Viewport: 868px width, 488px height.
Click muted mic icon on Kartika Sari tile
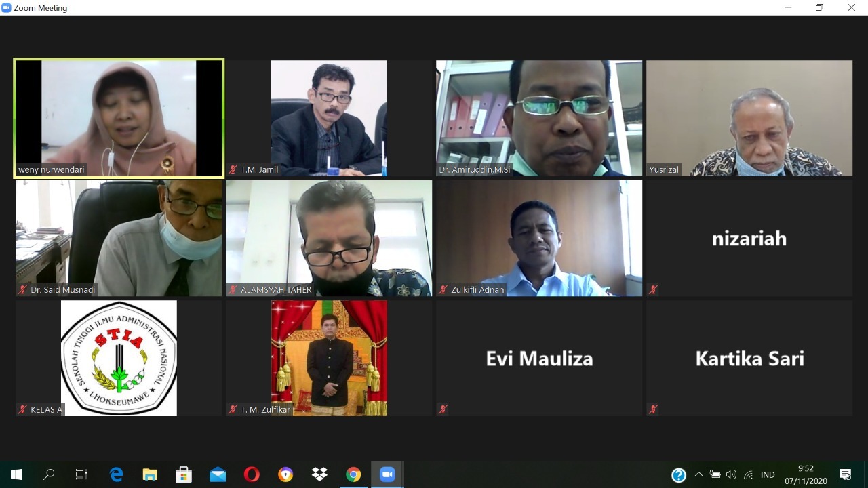(x=653, y=410)
